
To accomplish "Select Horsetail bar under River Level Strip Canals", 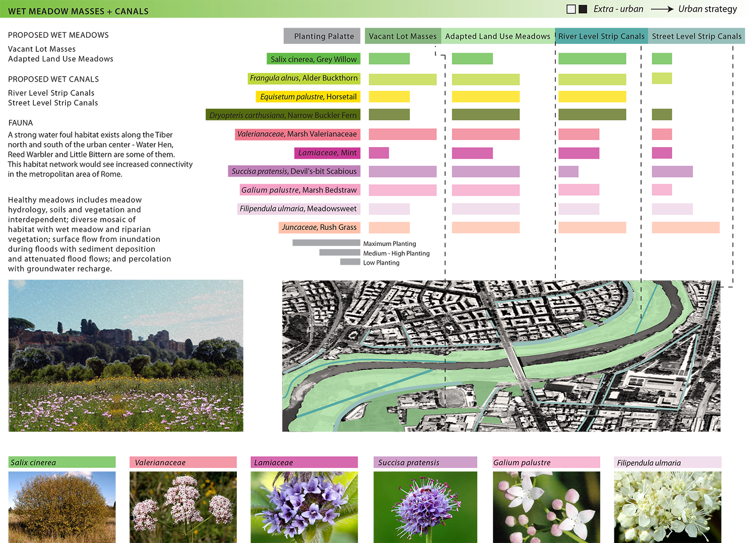I will pos(592,96).
